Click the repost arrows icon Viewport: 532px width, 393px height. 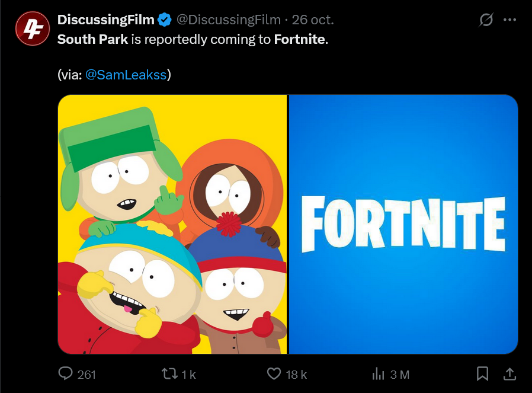(x=169, y=373)
